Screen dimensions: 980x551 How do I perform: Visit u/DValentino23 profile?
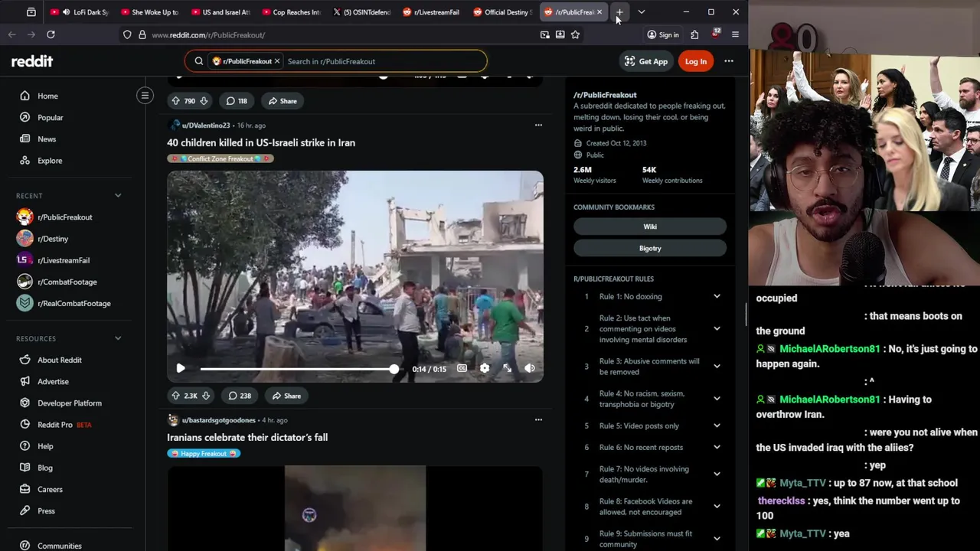click(x=206, y=125)
